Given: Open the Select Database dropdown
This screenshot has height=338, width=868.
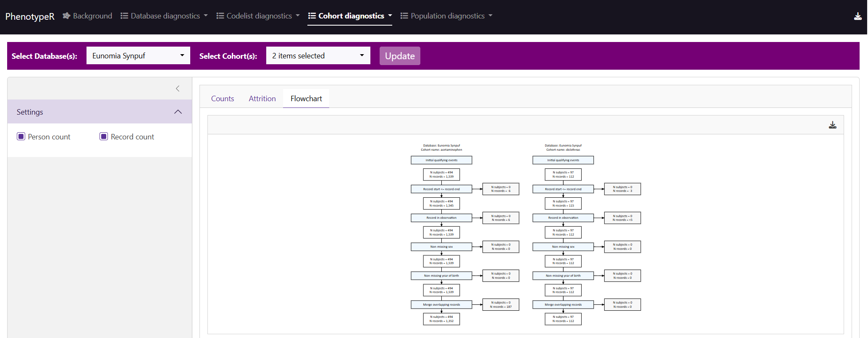Looking at the screenshot, I should [x=138, y=56].
